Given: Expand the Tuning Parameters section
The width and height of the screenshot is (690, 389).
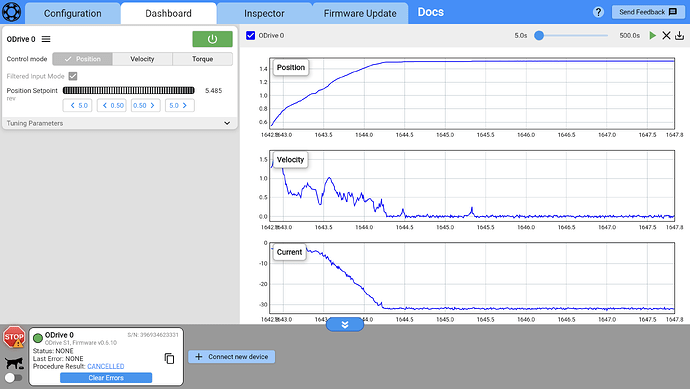Looking at the screenshot, I should point(119,123).
